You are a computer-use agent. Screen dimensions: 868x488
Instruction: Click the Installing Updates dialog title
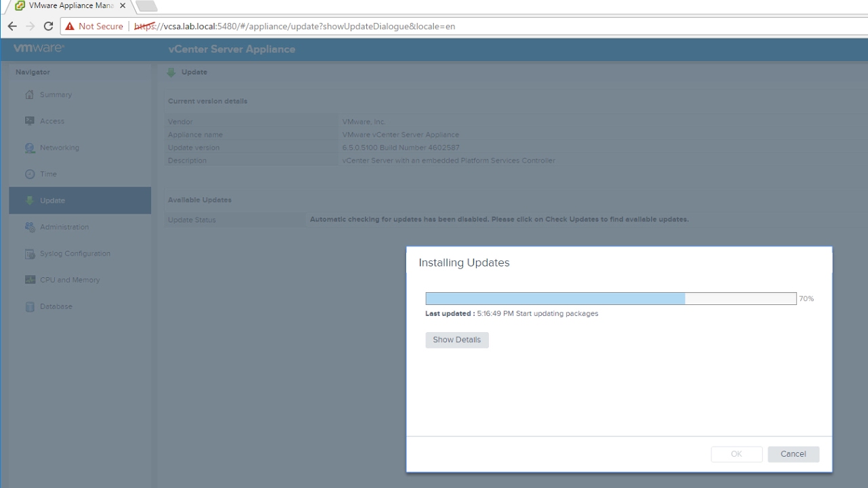point(464,263)
